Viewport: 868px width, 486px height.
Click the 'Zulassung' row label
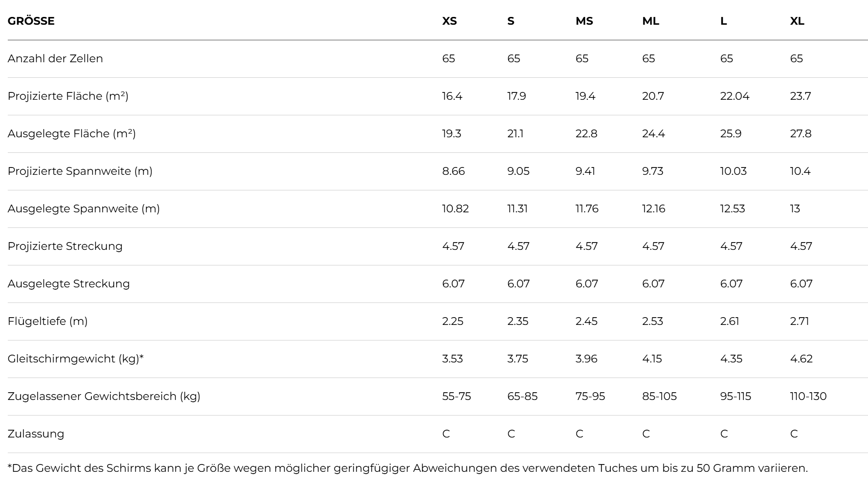click(36, 434)
